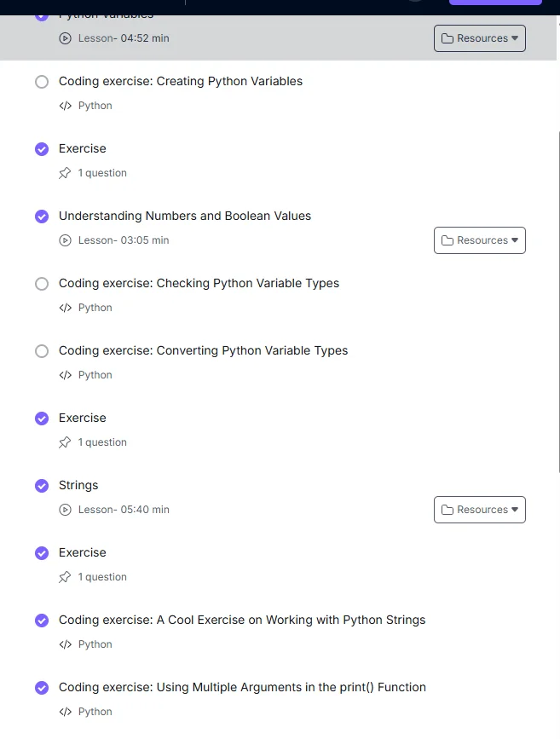The height and width of the screenshot is (739, 560).
Task: Open A Cool Exercise on Python Strings
Action: [x=241, y=620]
